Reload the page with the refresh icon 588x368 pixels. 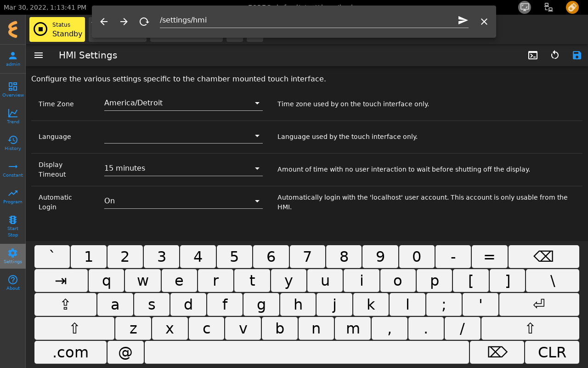coord(144,22)
